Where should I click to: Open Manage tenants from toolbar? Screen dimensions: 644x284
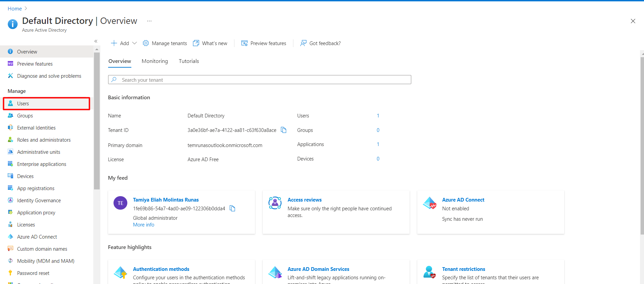[165, 43]
